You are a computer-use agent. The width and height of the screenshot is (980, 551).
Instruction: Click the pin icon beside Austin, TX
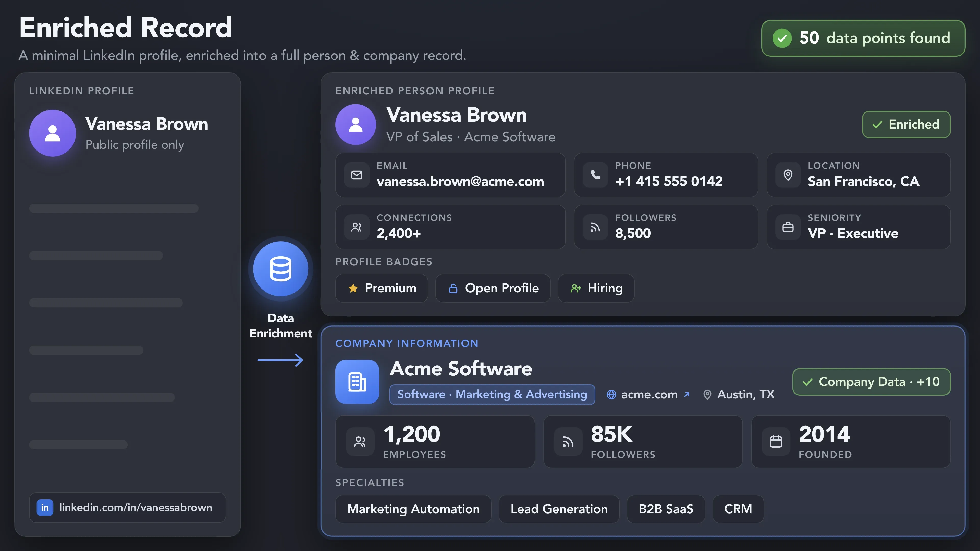(707, 395)
